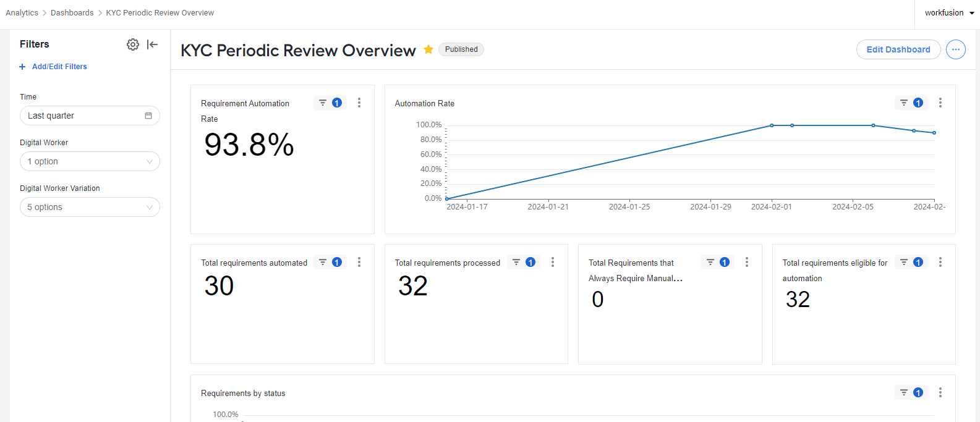Open the dashboard more options ellipsis button
This screenshot has height=422, width=980.
(956, 49)
